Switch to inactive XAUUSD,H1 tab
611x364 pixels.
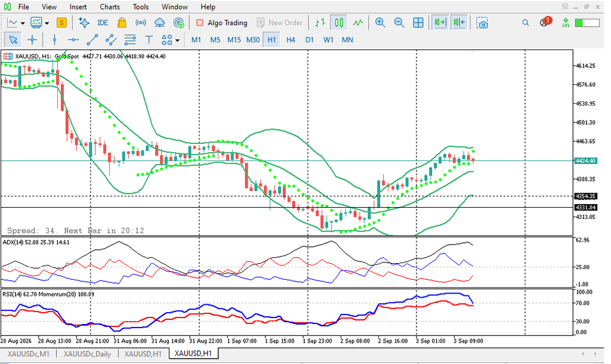pyautogui.click(x=143, y=353)
